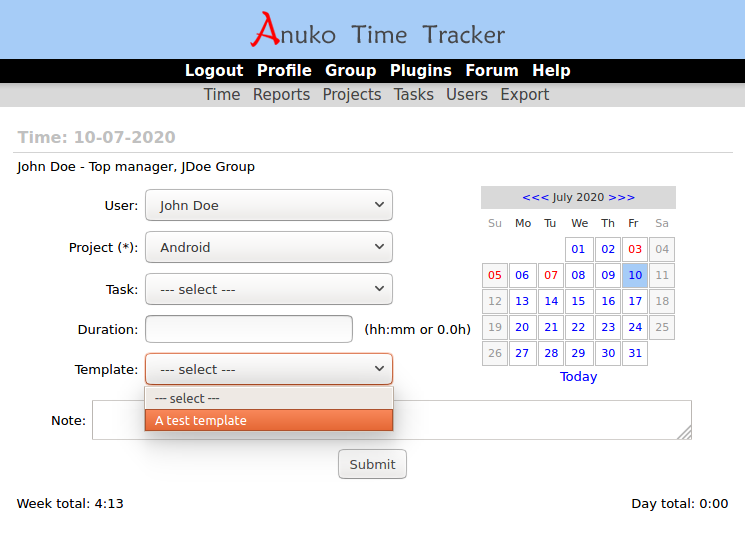Image resolution: width=745 pixels, height=538 pixels.
Task: Open Help in the top menu
Action: click(x=551, y=70)
